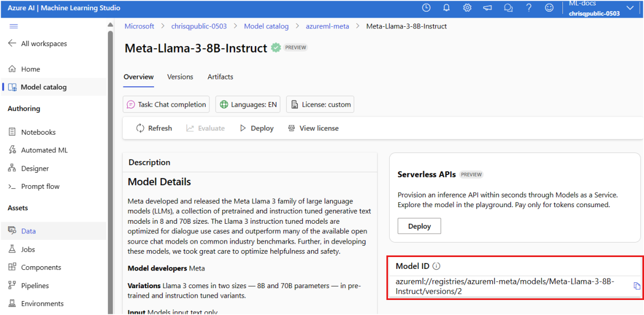The image size is (644, 315).
Task: Click the Model catalog breadcrumb link
Action: [266, 26]
